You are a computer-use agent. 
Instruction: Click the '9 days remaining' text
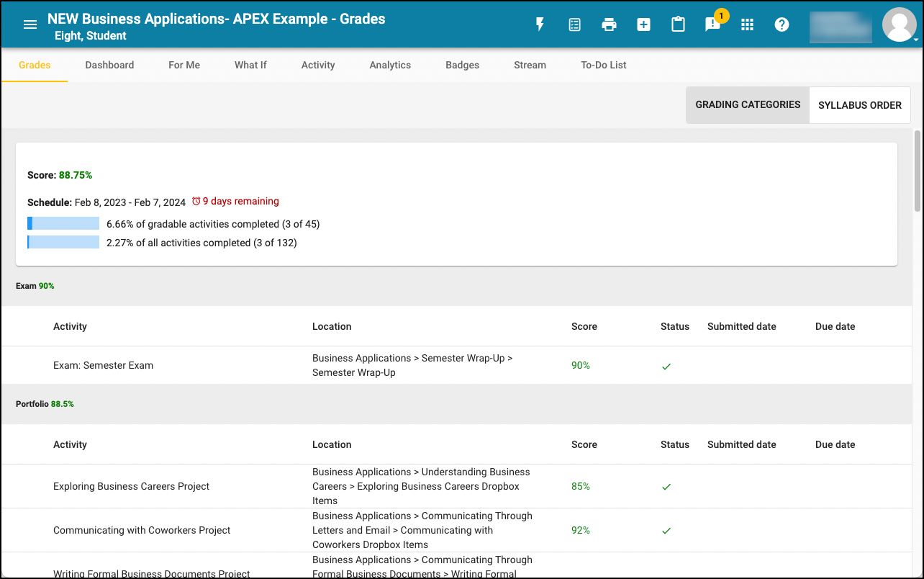pos(240,202)
